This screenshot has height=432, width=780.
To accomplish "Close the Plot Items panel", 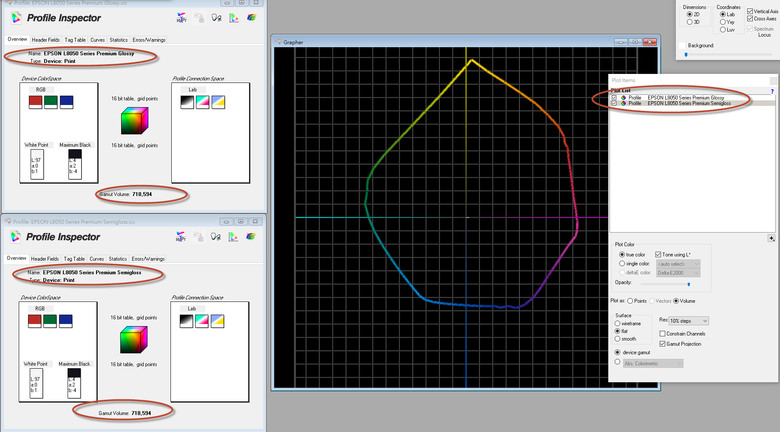I will (773, 80).
